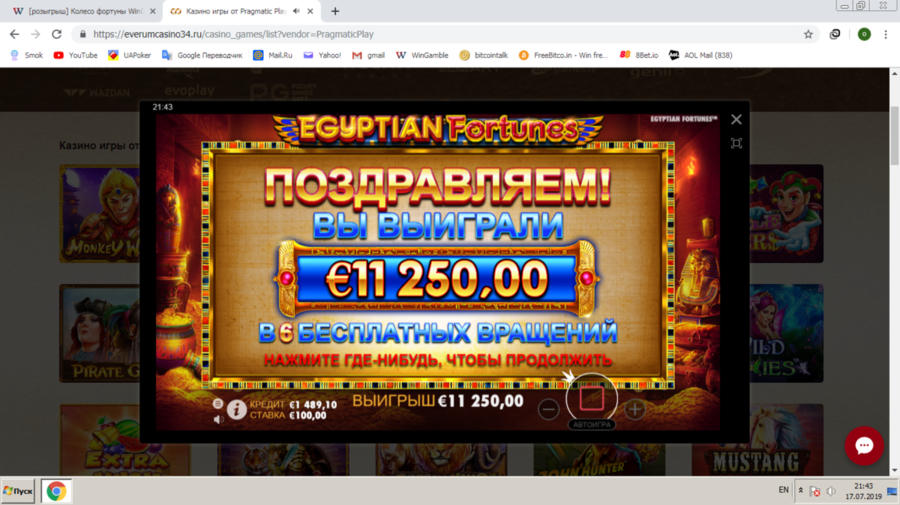This screenshot has width=900, height=505.
Task: Open the FreeBitco.in bookmark
Action: point(563,55)
